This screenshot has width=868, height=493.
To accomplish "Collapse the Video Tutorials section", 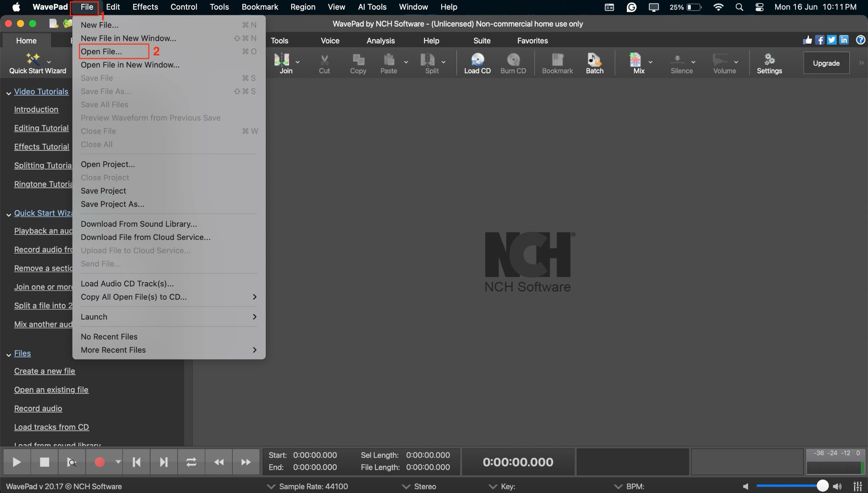I will [8, 93].
